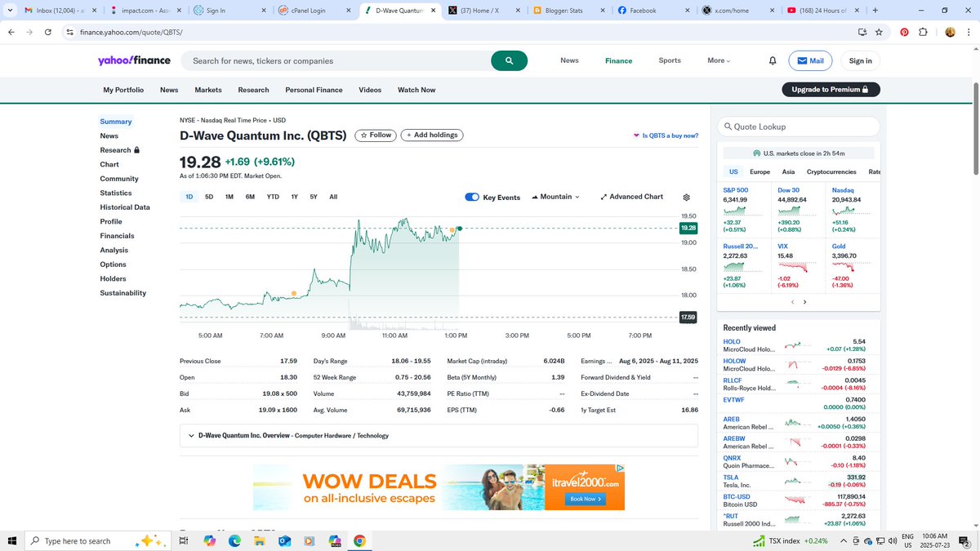980x551 pixels.
Task: Open a new browser tab
Action: click(x=875, y=11)
